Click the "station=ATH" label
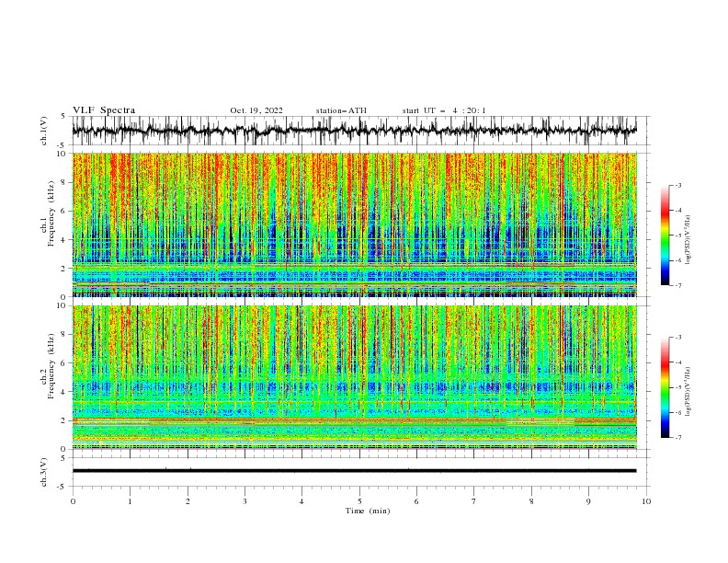This screenshot has width=728, height=563. pos(341,110)
